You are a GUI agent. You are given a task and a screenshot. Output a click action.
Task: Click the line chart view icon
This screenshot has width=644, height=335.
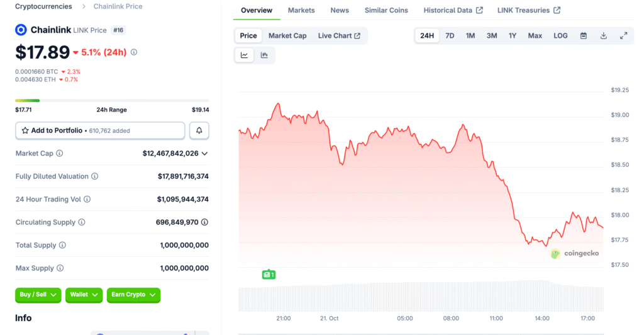(244, 55)
